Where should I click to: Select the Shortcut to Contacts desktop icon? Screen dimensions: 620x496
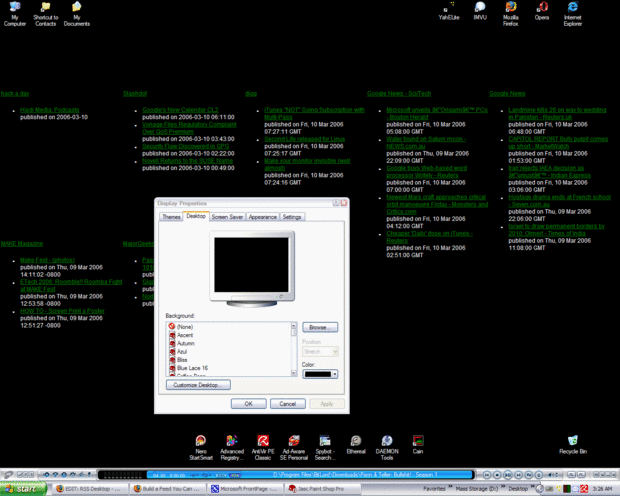tap(45, 14)
